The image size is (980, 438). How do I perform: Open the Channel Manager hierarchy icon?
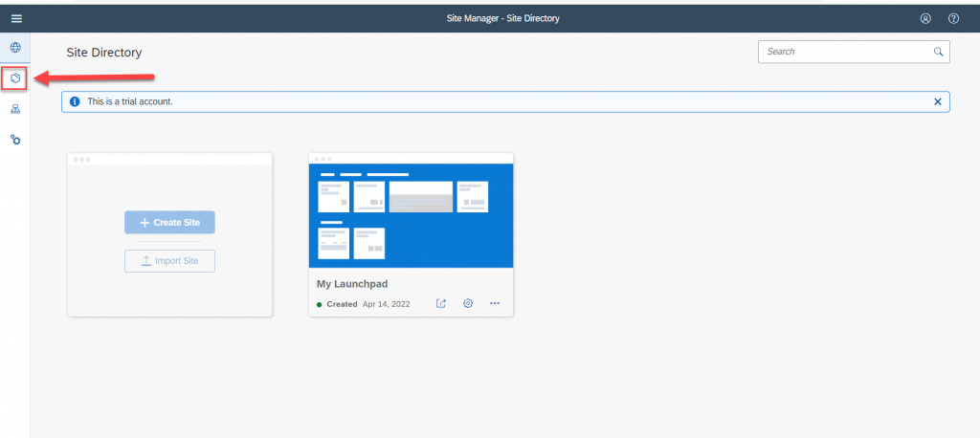click(15, 109)
